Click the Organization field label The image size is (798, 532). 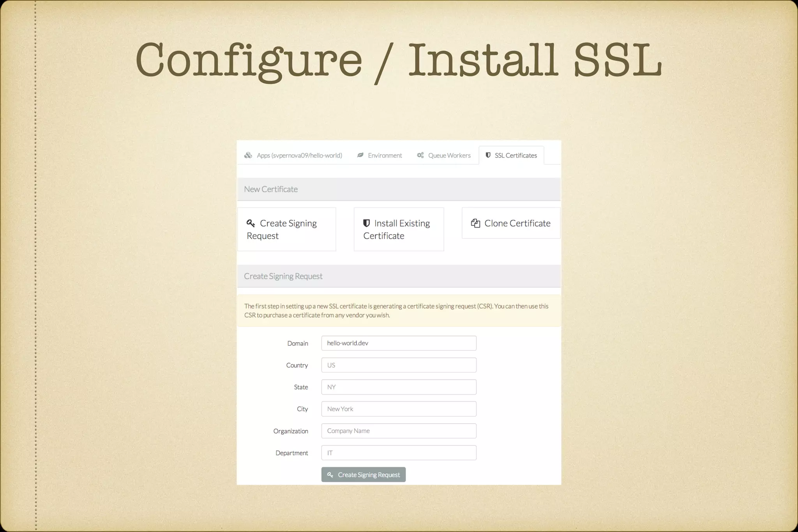(291, 431)
